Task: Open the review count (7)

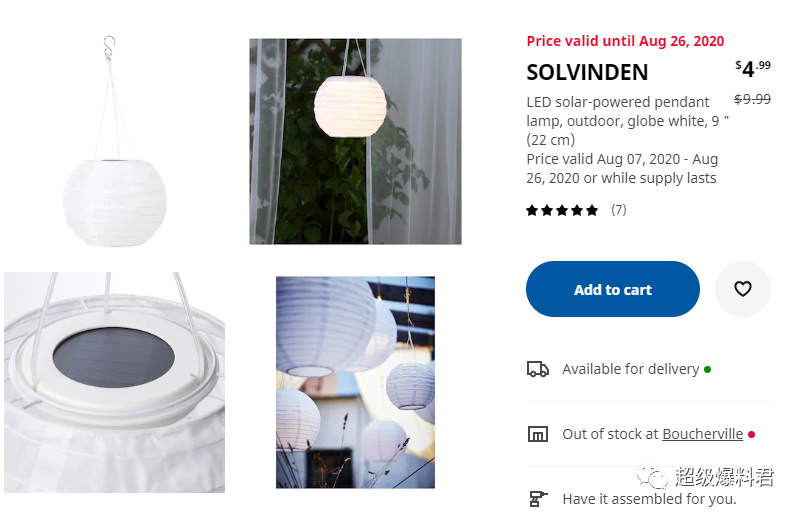Action: (x=618, y=210)
